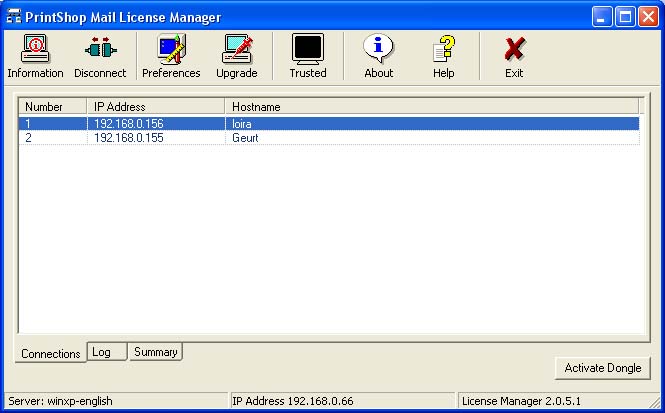The width and height of the screenshot is (665, 413).
Task: Select the row with hostname Geurt
Action: (x=329, y=138)
